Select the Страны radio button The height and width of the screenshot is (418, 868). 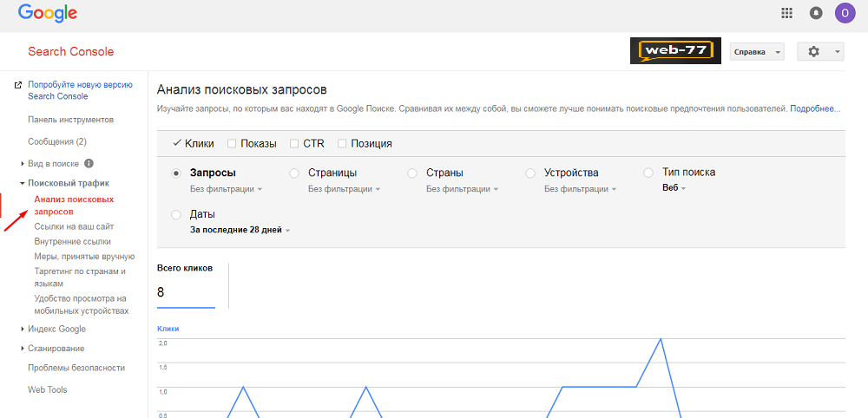point(412,173)
